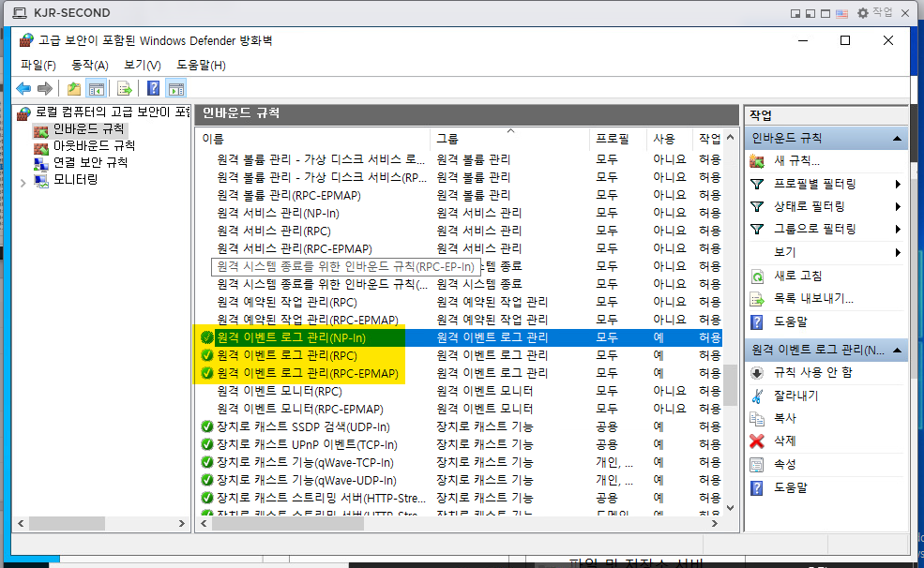Click the 새 규칙... action link
Screen dimensions: 924x568
796,160
